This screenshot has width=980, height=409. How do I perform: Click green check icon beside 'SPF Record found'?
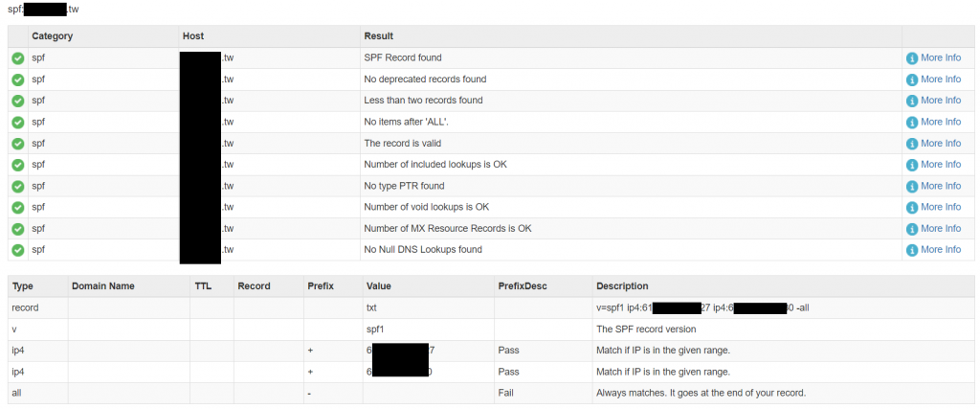point(18,58)
